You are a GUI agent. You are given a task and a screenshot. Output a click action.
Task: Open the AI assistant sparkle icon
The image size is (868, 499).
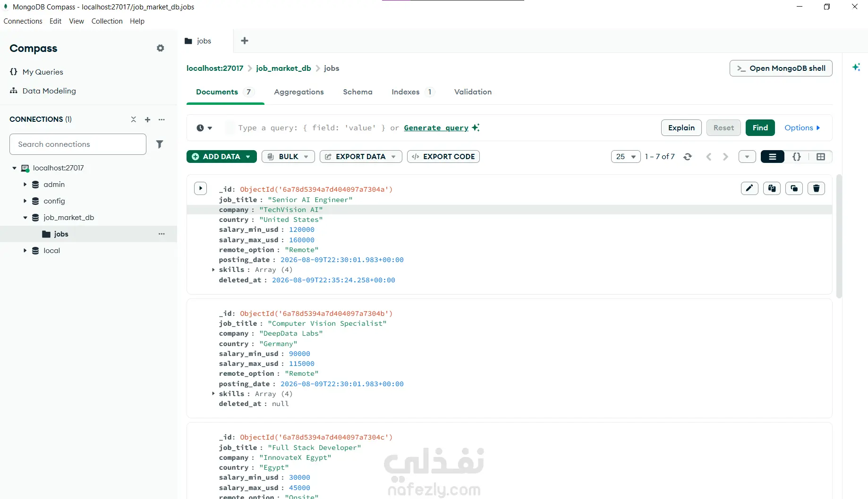pyautogui.click(x=856, y=67)
